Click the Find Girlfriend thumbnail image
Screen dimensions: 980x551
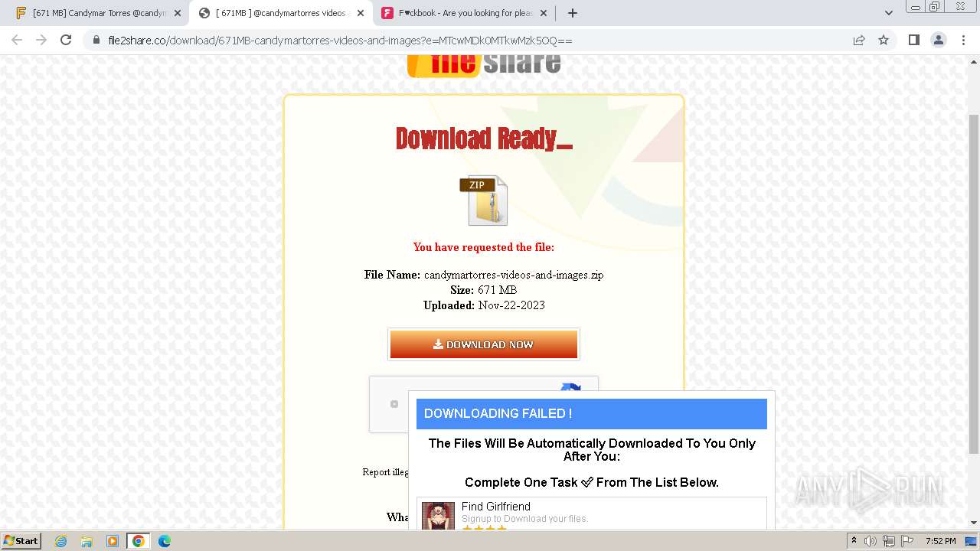pos(438,516)
